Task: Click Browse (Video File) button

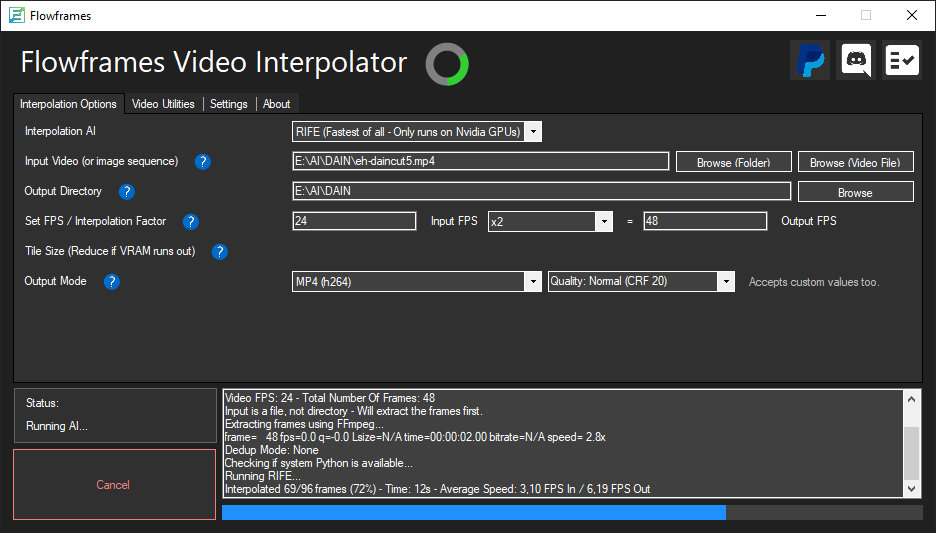Action: coord(855,162)
